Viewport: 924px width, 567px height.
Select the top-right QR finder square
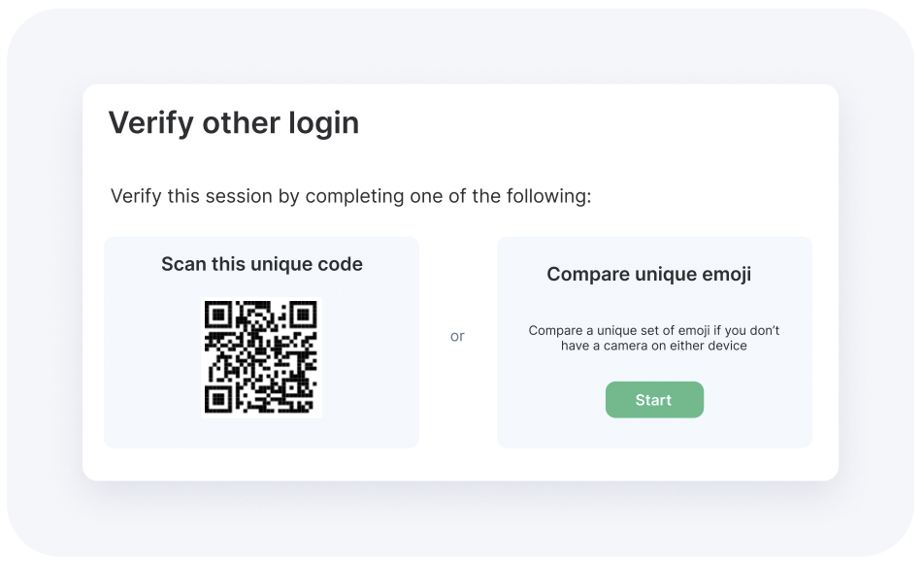(304, 315)
